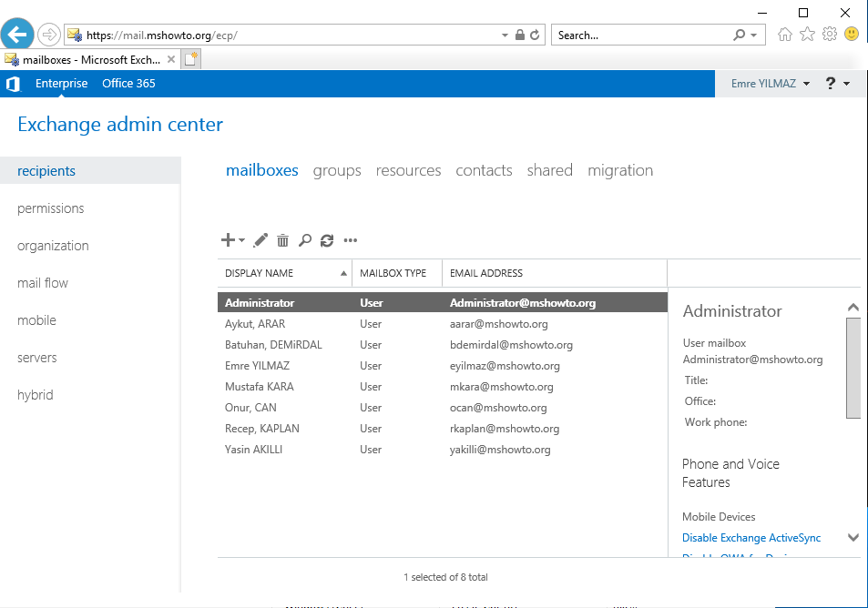Open the more options ellipsis menu
Viewport: 868px width, 608px height.
[351, 240]
